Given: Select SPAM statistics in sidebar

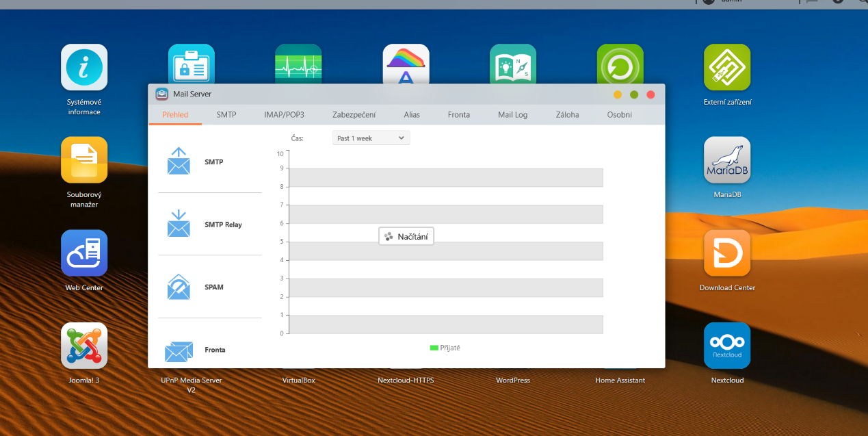Looking at the screenshot, I should [x=213, y=287].
